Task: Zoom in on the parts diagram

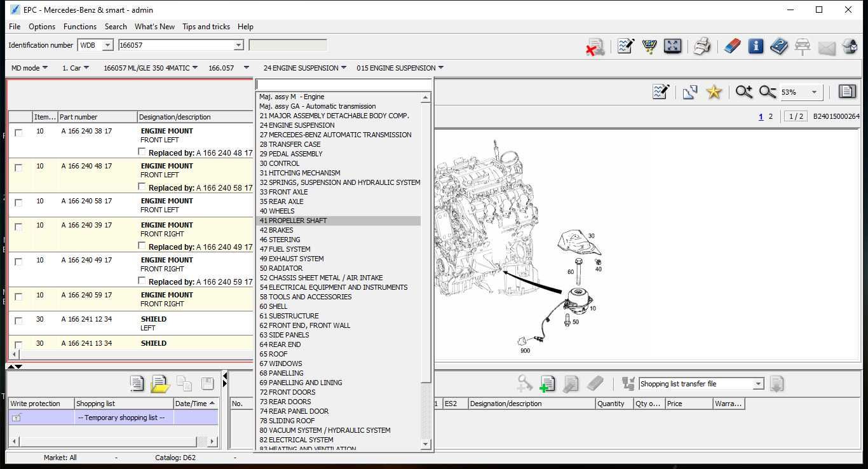Action: point(744,92)
